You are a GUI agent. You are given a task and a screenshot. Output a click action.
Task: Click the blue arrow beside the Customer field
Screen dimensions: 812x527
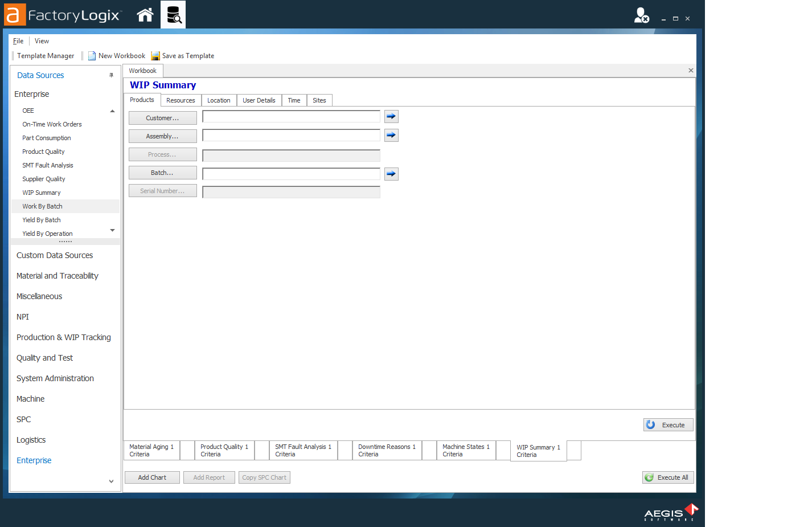(x=391, y=116)
